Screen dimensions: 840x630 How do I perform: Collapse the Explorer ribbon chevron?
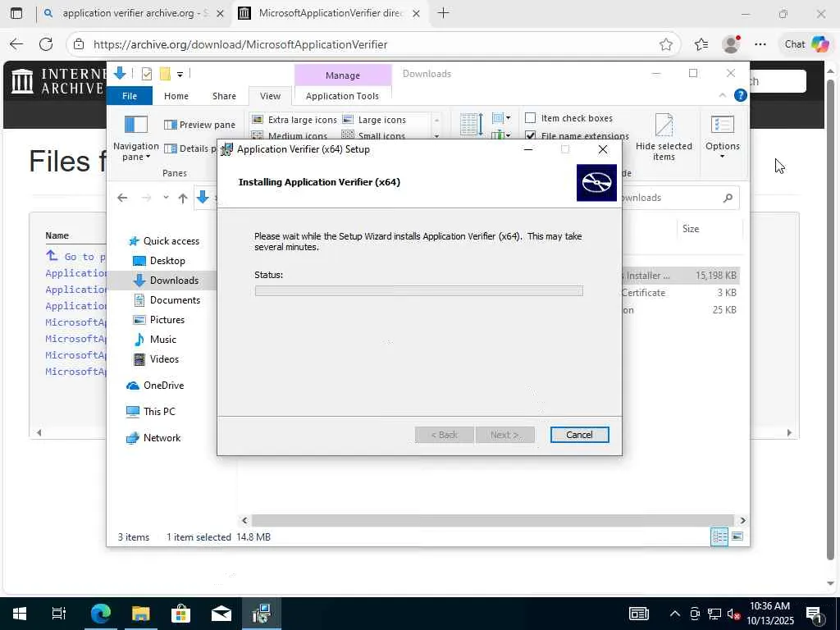click(x=722, y=95)
